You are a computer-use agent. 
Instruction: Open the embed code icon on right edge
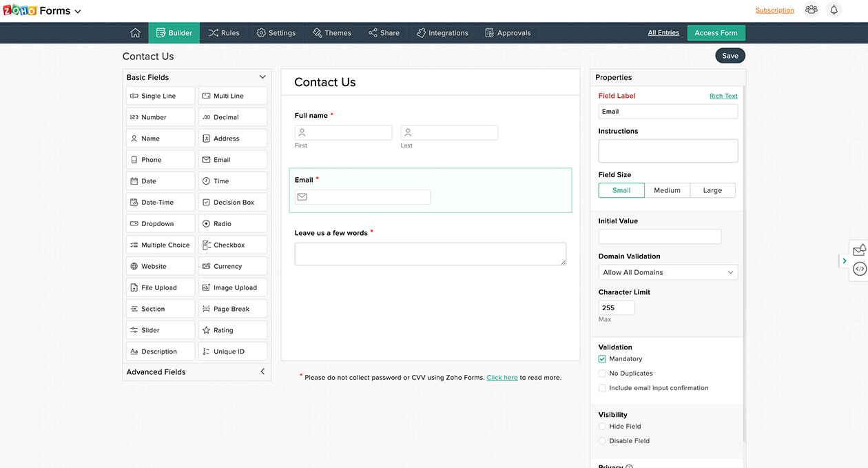pos(860,269)
